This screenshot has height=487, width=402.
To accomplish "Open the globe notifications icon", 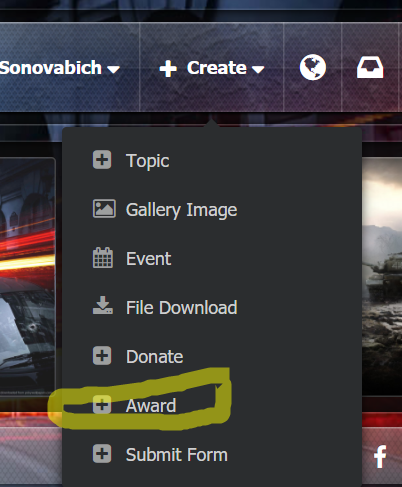I will (x=313, y=67).
